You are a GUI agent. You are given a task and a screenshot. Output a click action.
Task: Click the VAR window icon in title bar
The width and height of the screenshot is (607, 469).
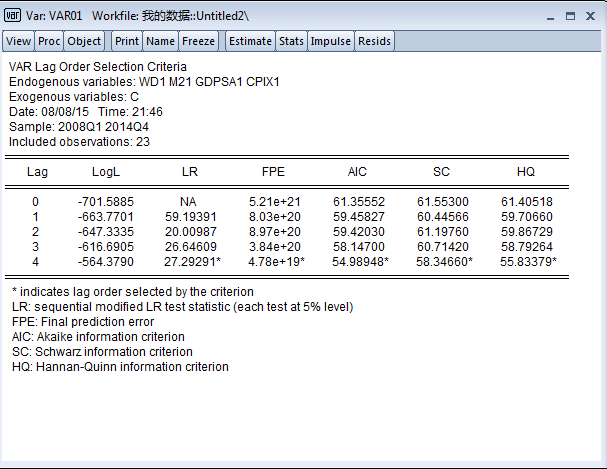[x=12, y=16]
